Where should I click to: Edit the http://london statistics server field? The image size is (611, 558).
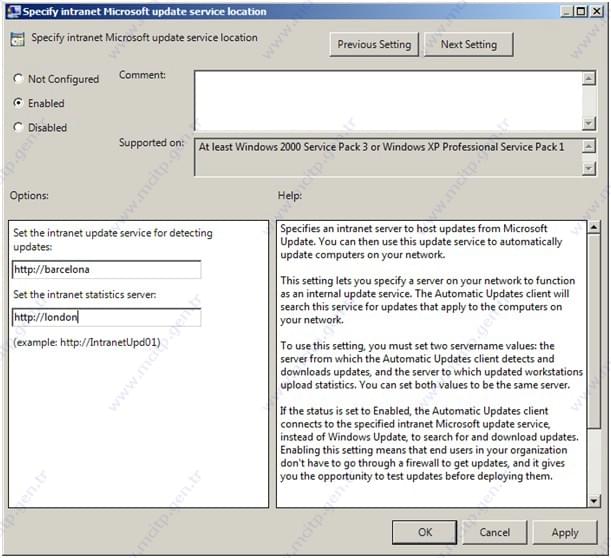106,317
